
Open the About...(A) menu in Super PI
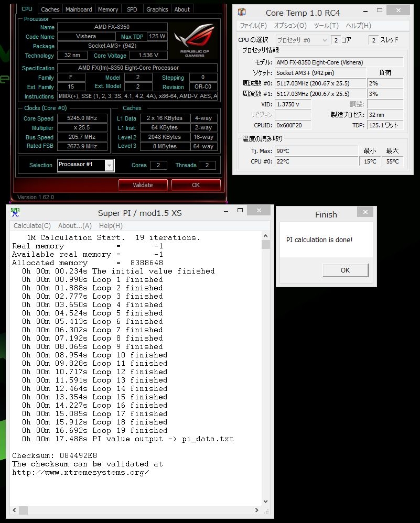[x=75, y=226]
